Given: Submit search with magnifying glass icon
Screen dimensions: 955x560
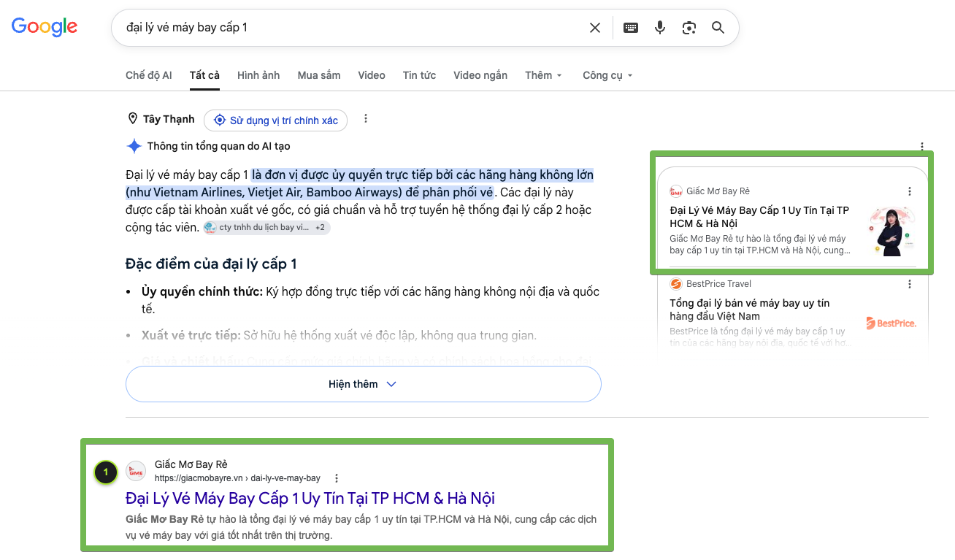Looking at the screenshot, I should [718, 28].
